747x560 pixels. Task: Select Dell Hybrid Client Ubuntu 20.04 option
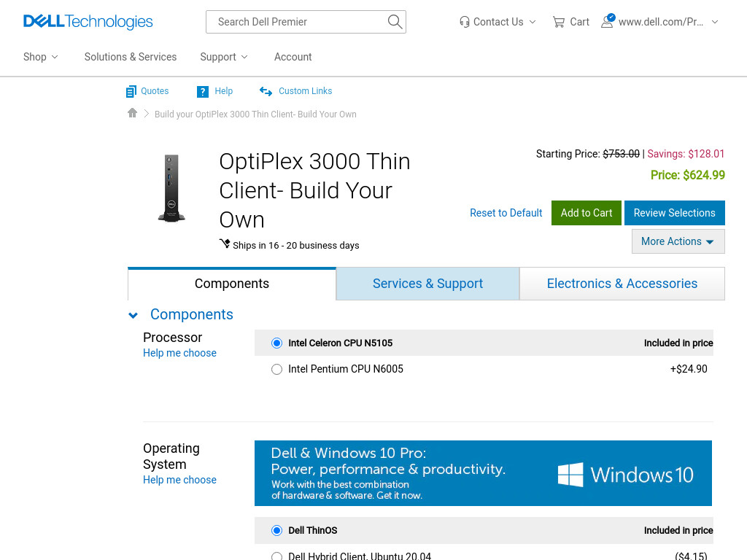point(276,556)
